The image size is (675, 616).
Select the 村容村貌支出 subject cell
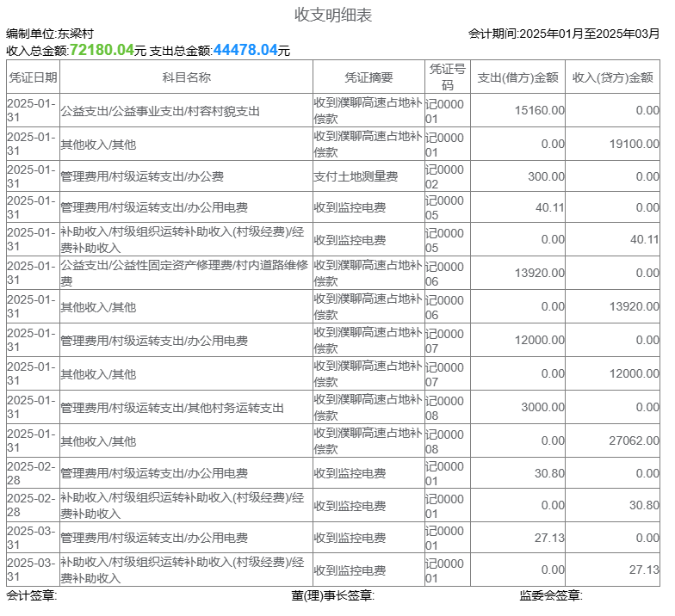[160, 111]
